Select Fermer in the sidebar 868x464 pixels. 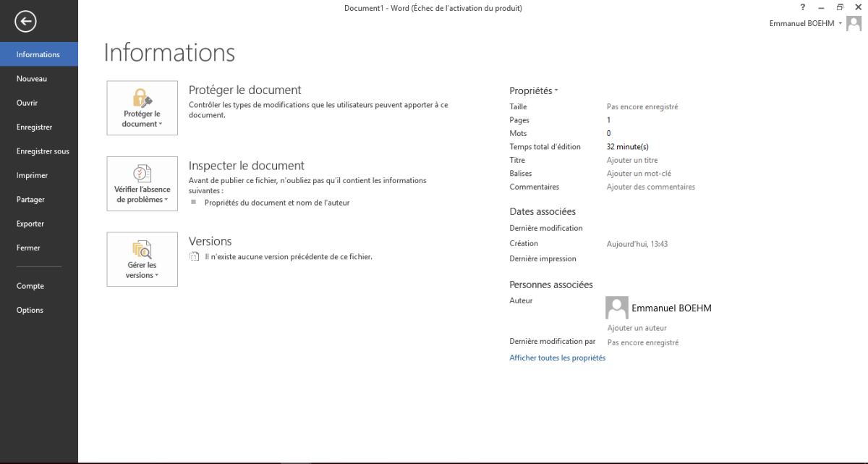pyautogui.click(x=39, y=248)
